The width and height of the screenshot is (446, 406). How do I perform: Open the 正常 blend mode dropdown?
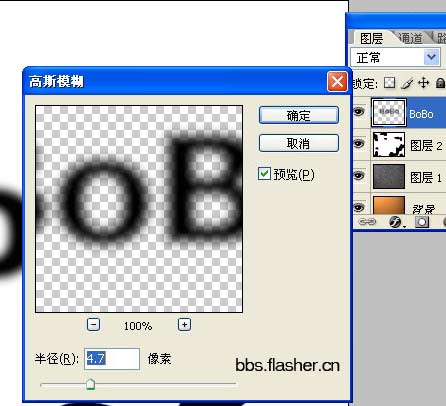pos(396,57)
